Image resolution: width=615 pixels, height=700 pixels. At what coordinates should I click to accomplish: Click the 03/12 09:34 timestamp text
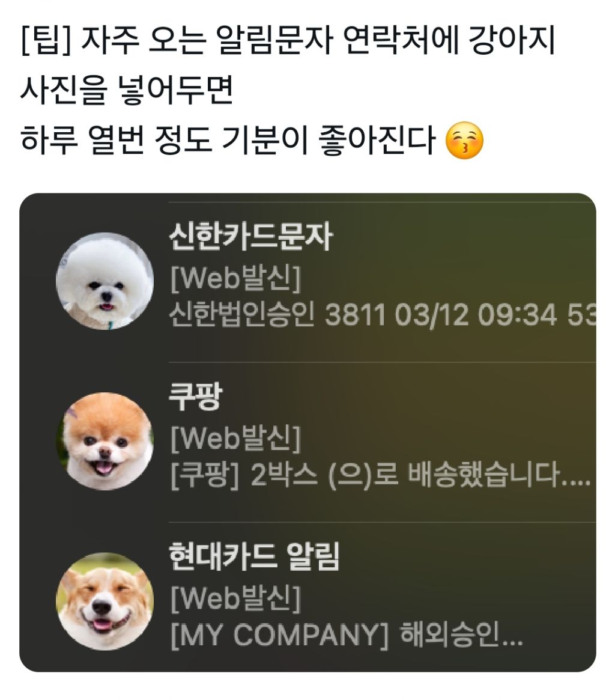click(x=476, y=314)
